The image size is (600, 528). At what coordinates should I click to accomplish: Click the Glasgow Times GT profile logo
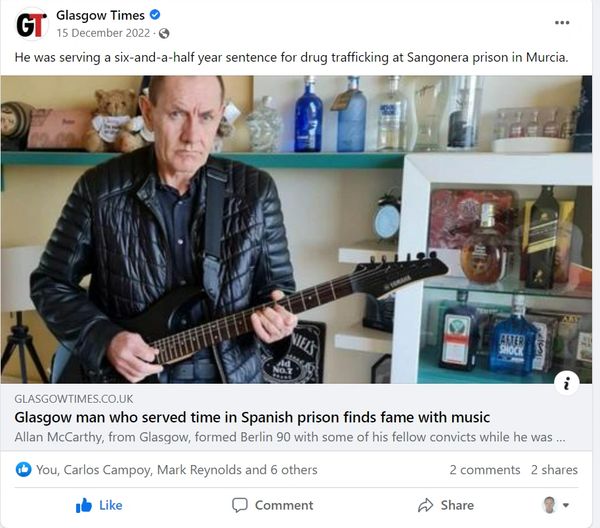(x=32, y=24)
